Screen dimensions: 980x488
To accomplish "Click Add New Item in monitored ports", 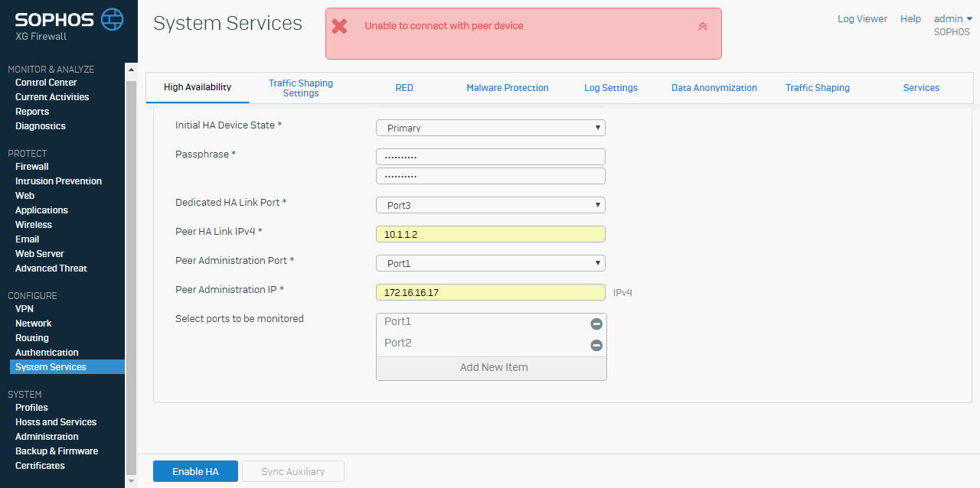I will [492, 368].
